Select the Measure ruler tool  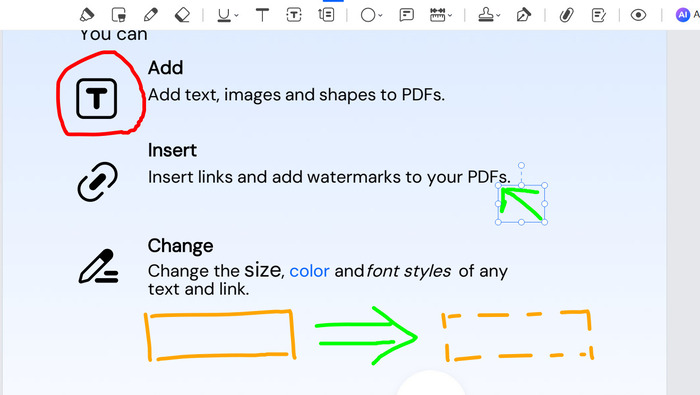[438, 15]
